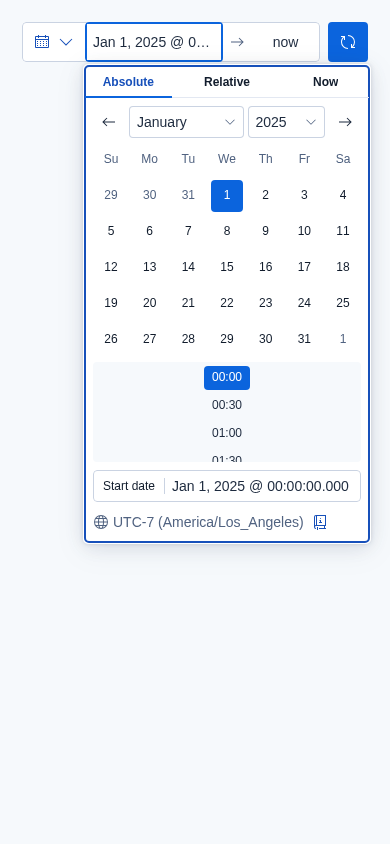Go to previous month arrow

coord(109,122)
